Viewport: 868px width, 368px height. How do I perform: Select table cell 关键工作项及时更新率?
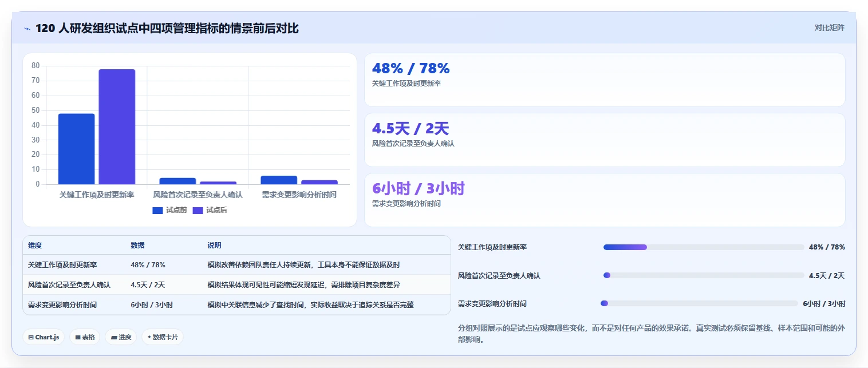point(62,265)
